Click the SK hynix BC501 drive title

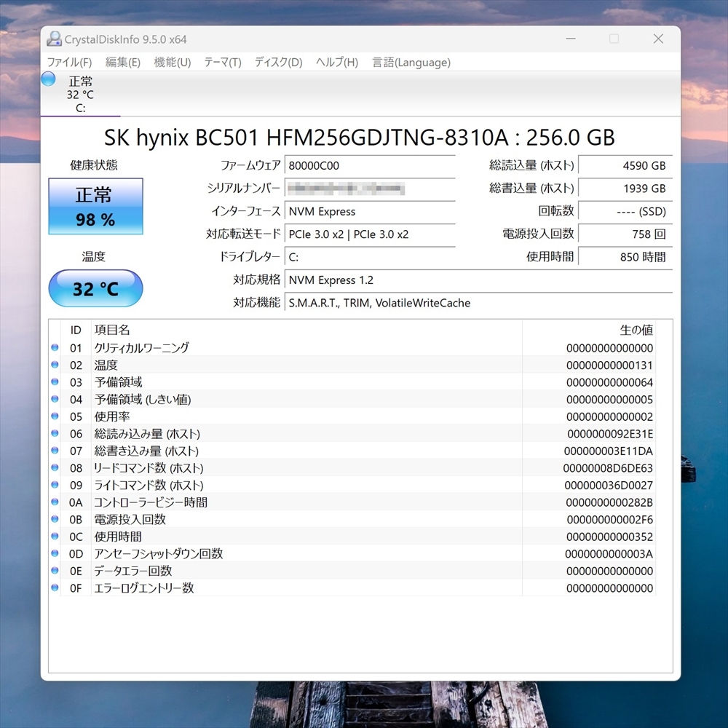tap(360, 138)
